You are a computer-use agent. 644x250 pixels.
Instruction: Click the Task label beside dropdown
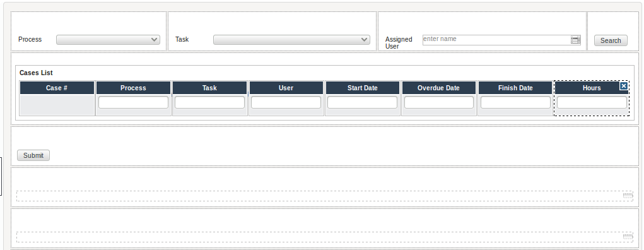click(182, 40)
